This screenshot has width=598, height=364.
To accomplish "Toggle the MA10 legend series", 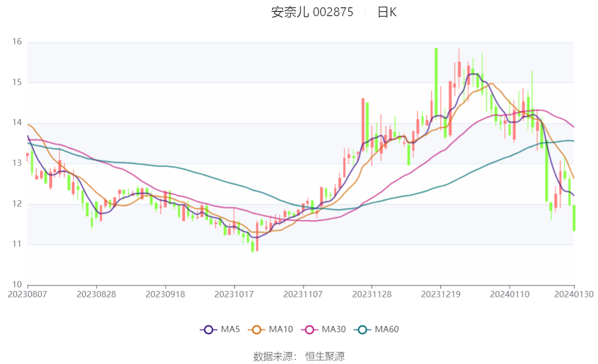I will [270, 329].
